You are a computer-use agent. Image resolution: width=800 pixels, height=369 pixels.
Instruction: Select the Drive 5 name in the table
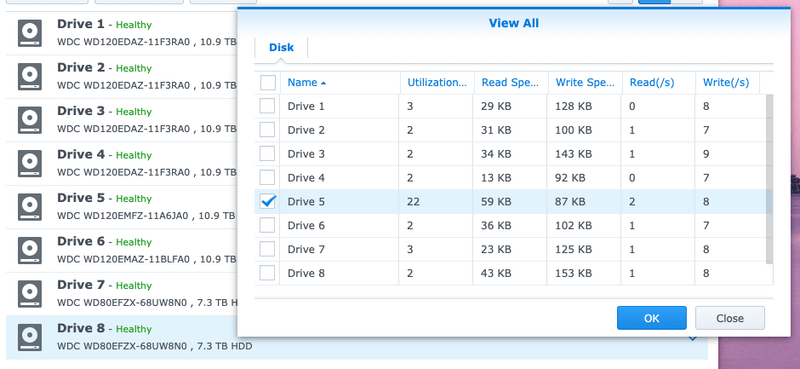(306, 202)
